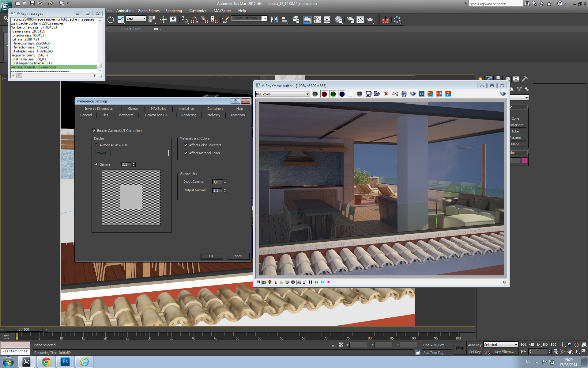The height and width of the screenshot is (368, 588).
Task: Click OK in Preference Settings
Action: pyautogui.click(x=211, y=256)
